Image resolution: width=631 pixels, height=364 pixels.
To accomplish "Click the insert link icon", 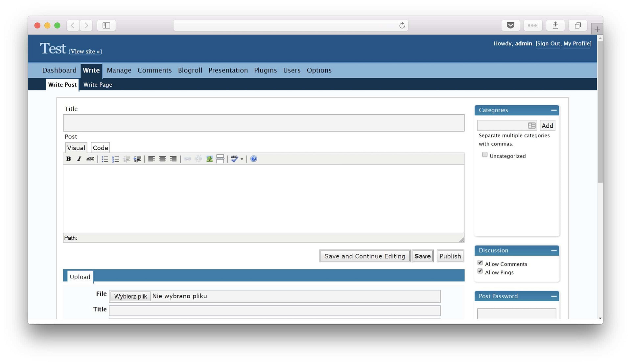I will click(188, 159).
